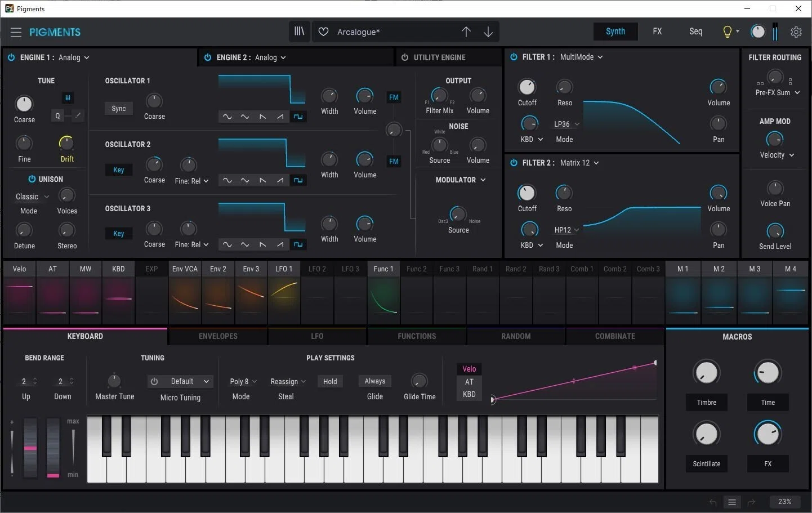812x513 pixels.
Task: Switch to the FX tab
Action: tap(657, 32)
